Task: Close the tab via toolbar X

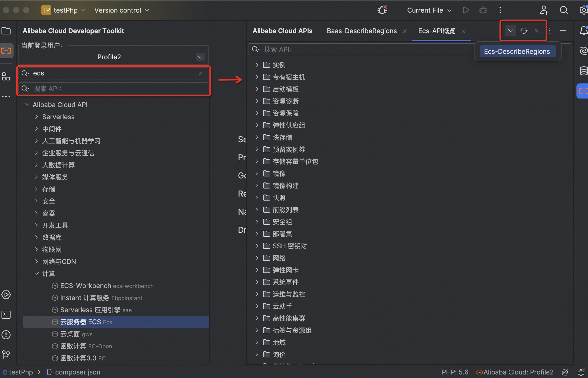Action: tap(537, 31)
